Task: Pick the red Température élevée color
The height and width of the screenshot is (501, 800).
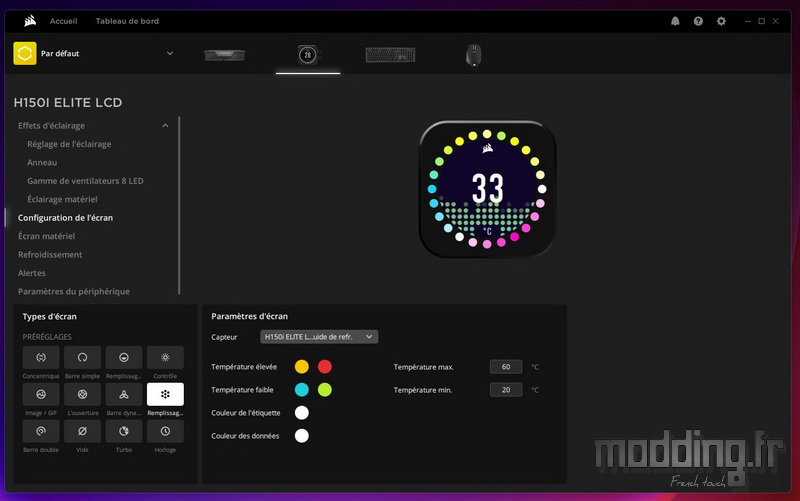Action: [324, 366]
